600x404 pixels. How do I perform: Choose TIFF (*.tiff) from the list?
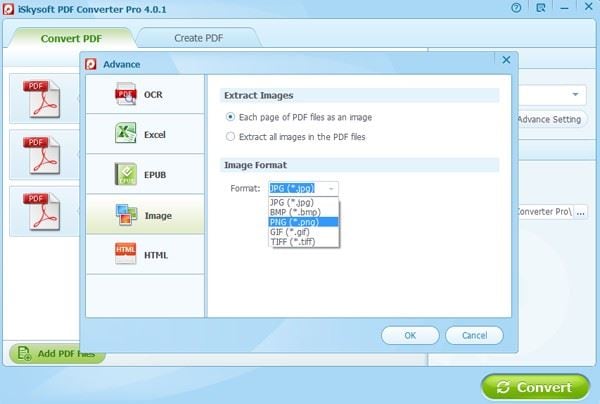coord(304,242)
